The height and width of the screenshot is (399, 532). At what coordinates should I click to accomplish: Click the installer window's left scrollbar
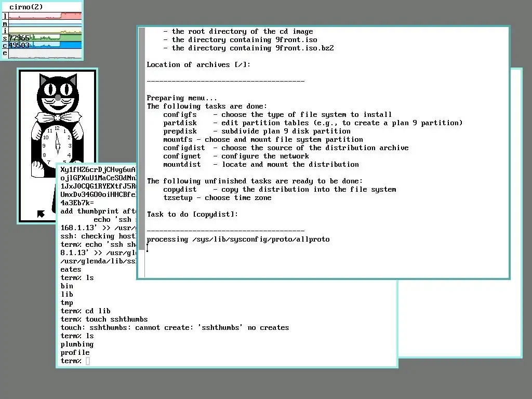pyautogui.click(x=142, y=152)
